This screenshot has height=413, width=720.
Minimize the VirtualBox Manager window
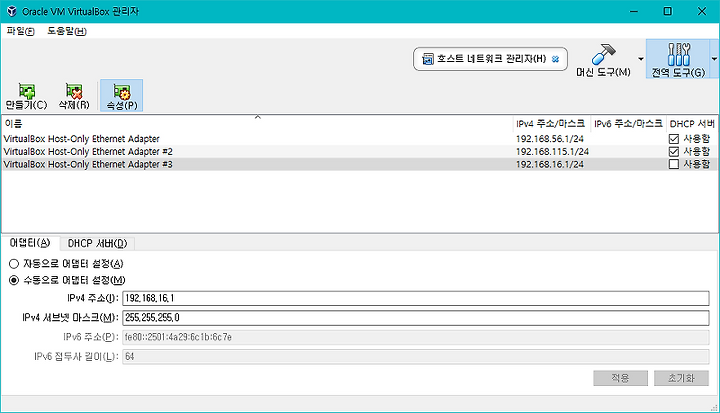point(634,11)
